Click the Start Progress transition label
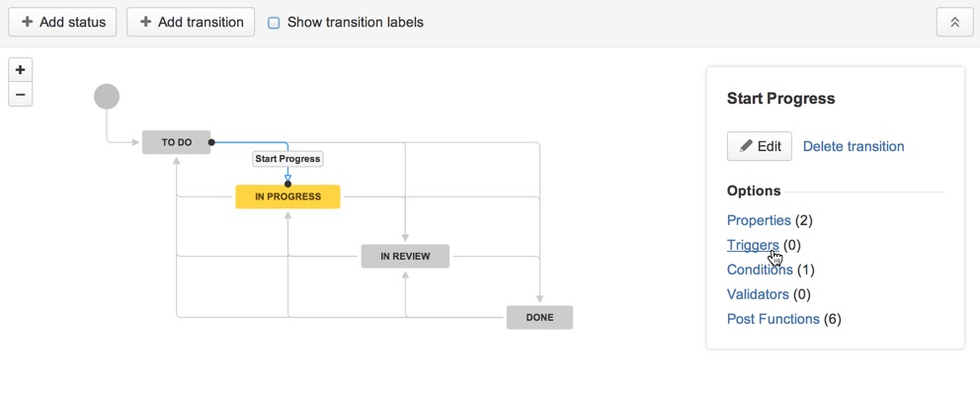The width and height of the screenshot is (980, 394). tap(287, 159)
